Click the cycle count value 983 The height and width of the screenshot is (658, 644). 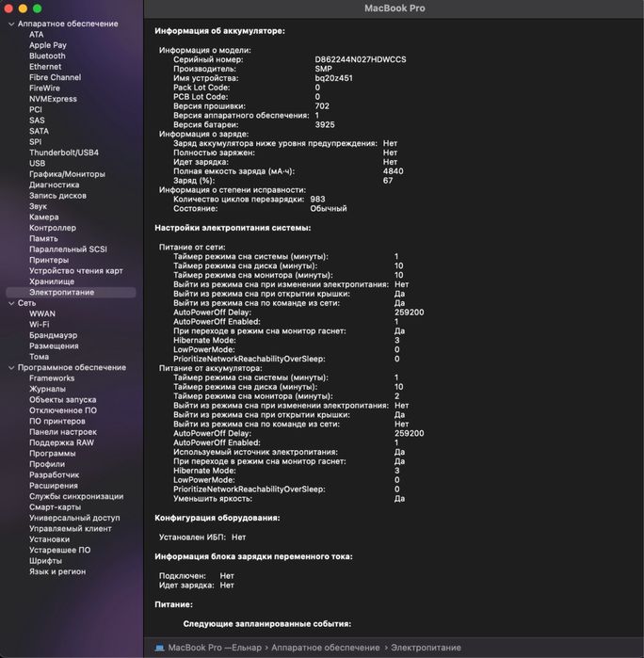point(317,200)
